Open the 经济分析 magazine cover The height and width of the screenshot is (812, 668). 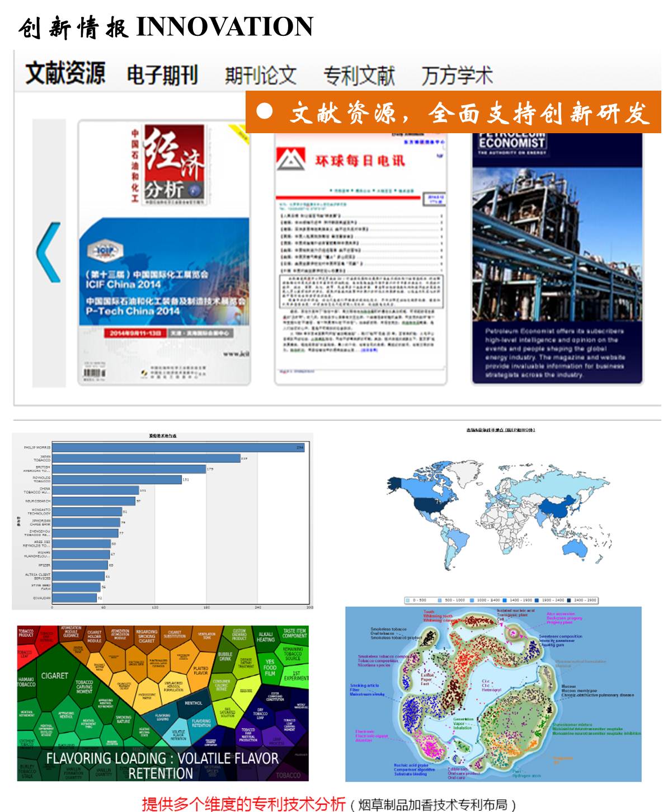(163, 253)
